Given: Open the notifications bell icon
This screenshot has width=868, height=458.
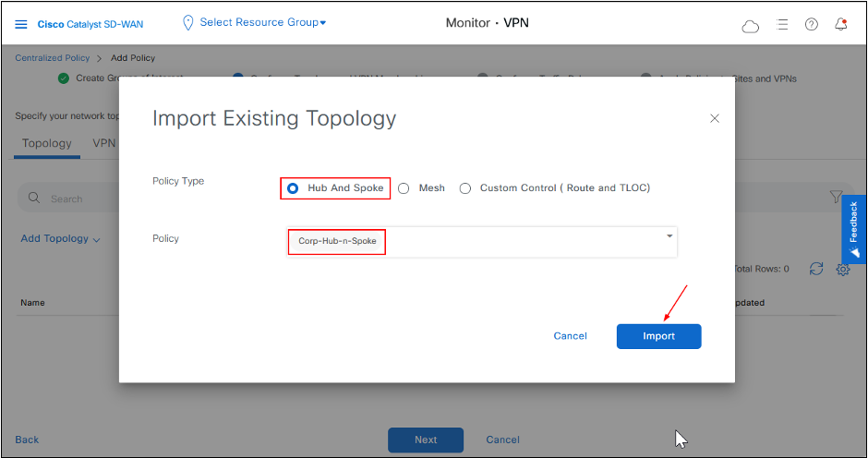Looking at the screenshot, I should pos(840,25).
